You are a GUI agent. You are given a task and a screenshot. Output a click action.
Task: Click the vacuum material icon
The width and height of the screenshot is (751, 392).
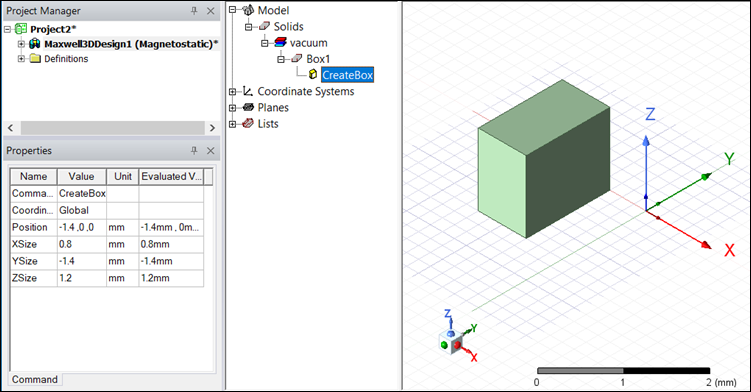[x=281, y=43]
